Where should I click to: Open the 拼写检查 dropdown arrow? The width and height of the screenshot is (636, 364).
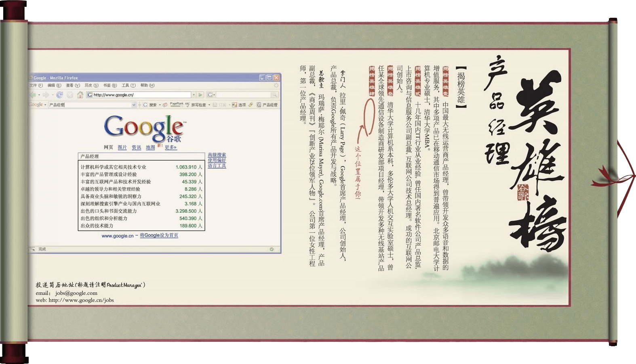pyautogui.click(x=209, y=105)
